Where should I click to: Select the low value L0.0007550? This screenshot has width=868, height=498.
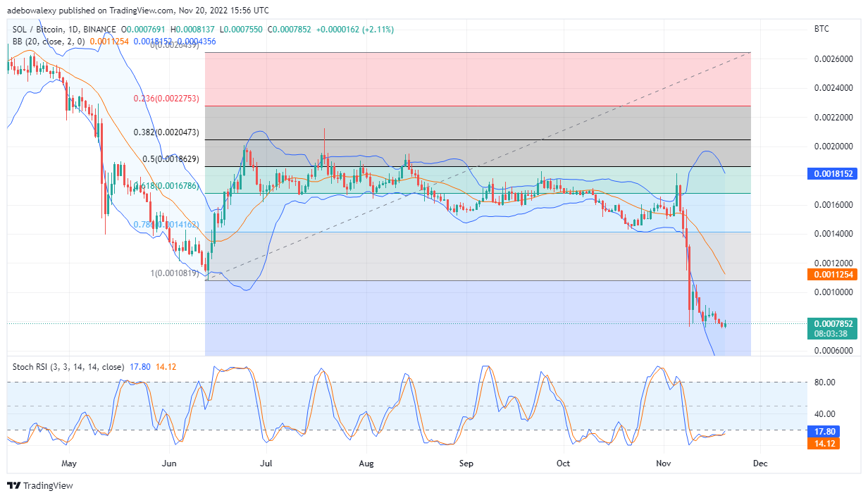[242, 30]
